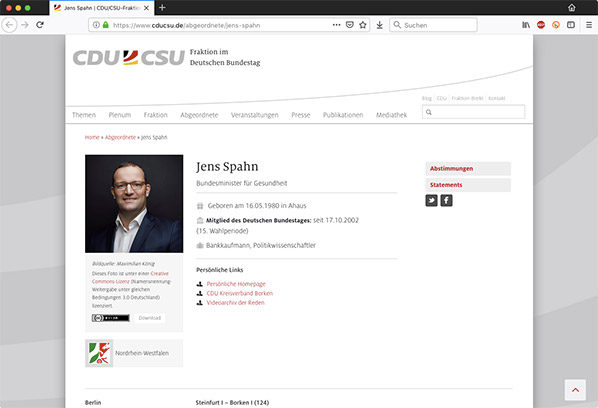Click the browser forward arrow
Image resolution: width=598 pixels, height=408 pixels.
[x=25, y=25]
